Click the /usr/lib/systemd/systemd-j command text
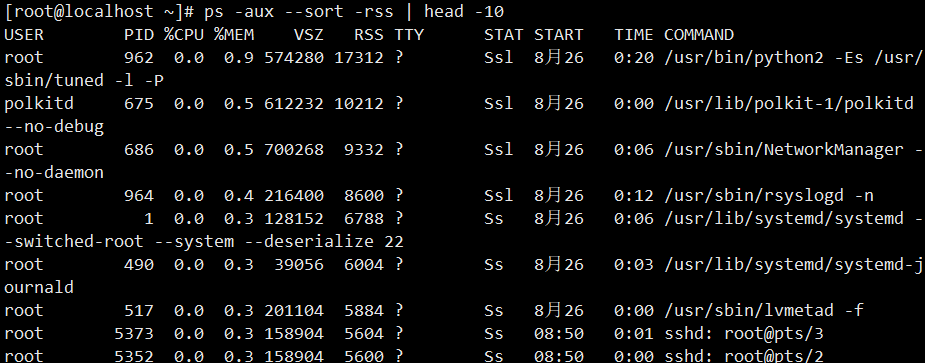Image resolution: width=925 pixels, height=363 pixels. (x=794, y=264)
